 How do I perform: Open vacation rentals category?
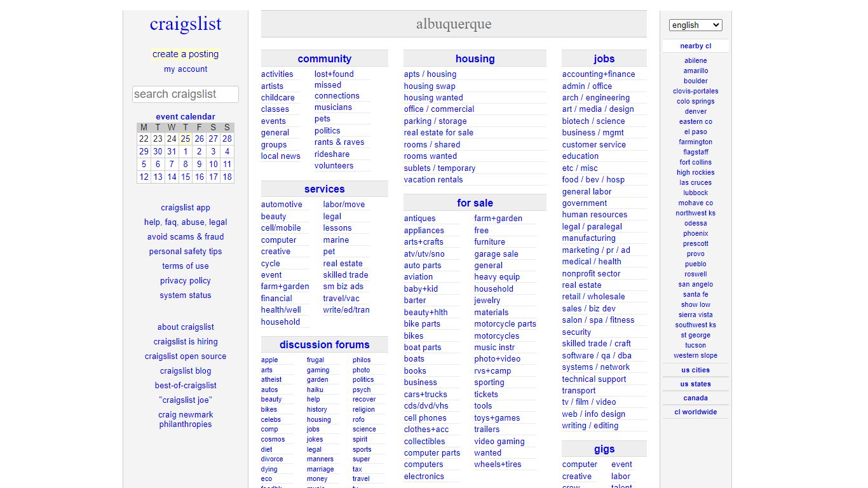[x=433, y=180]
